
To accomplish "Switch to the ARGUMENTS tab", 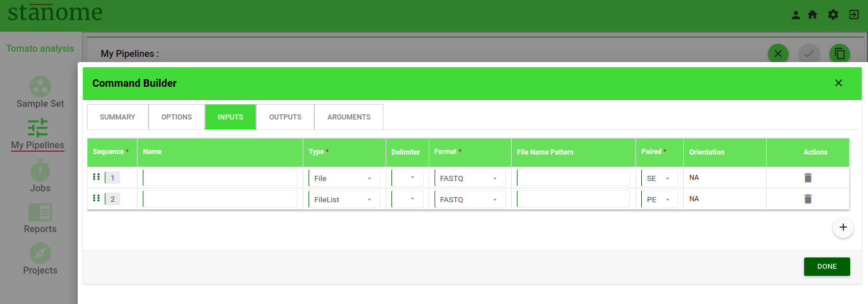I will [x=349, y=117].
